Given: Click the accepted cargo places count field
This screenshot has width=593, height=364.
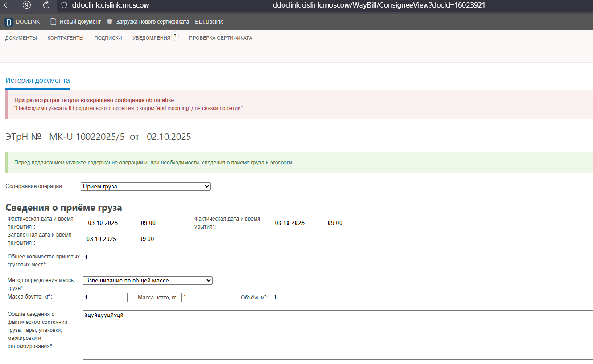Looking at the screenshot, I should (x=99, y=257).
